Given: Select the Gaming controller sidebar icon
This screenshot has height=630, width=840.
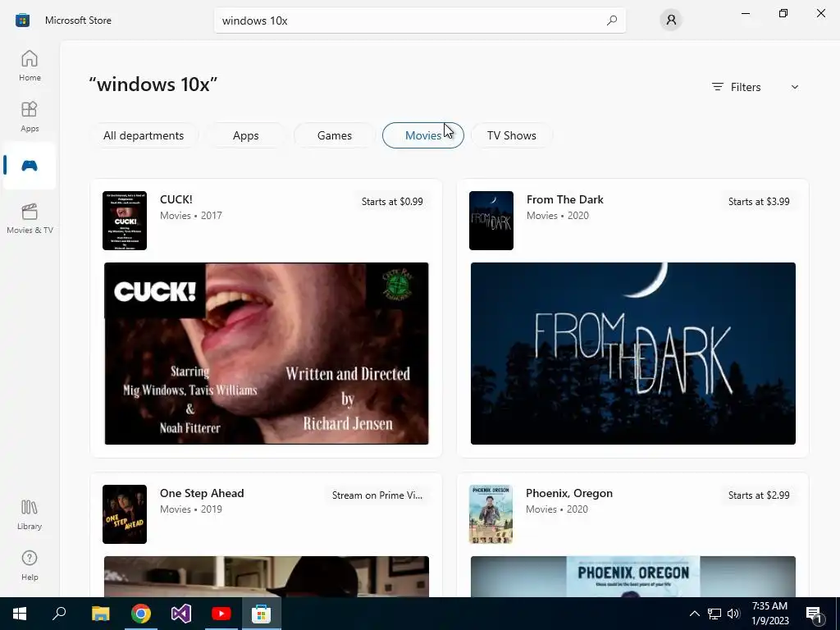Looking at the screenshot, I should pos(30,166).
